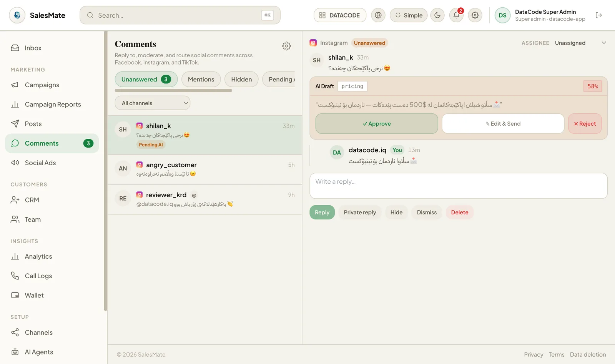Viewport: 615px width, 364px height.
Task: Switch to Hidden tab
Action: [241, 79]
